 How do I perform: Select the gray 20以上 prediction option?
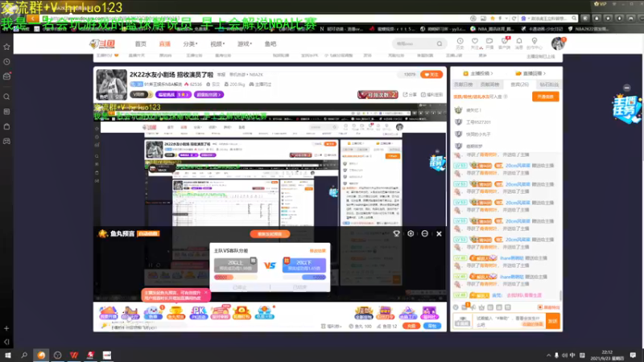click(x=235, y=265)
